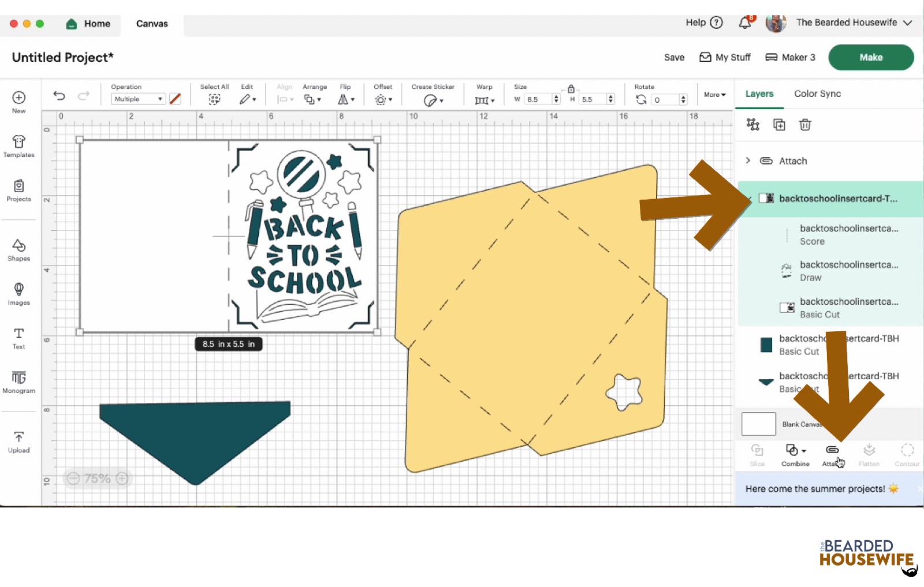Viewport: 924px width, 587px height.
Task: Open the Templates panel
Action: pos(18,146)
